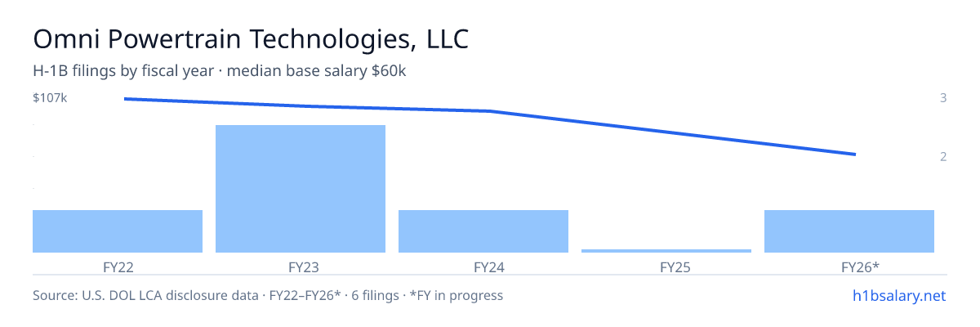Click the FY24 axis label
The width and height of the screenshot is (980, 327).
pyautogui.click(x=483, y=267)
